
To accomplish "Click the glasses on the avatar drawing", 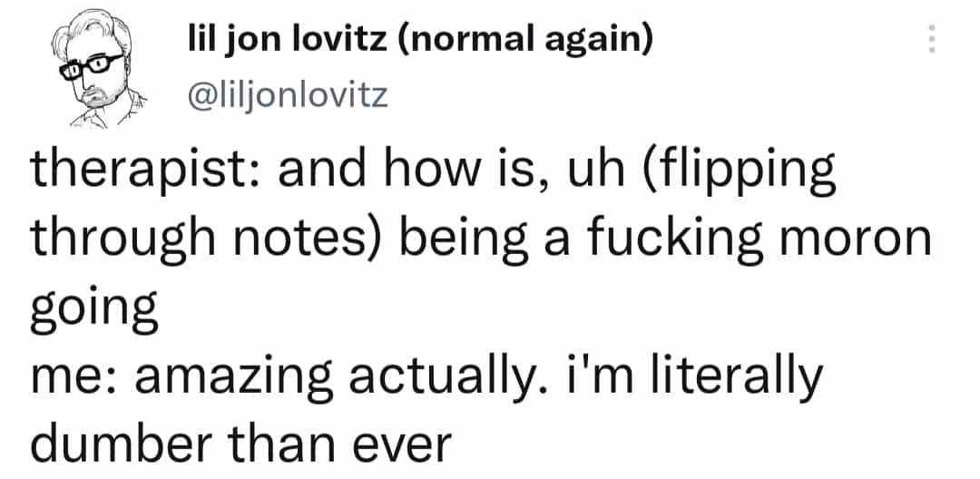I will pos(92,67).
